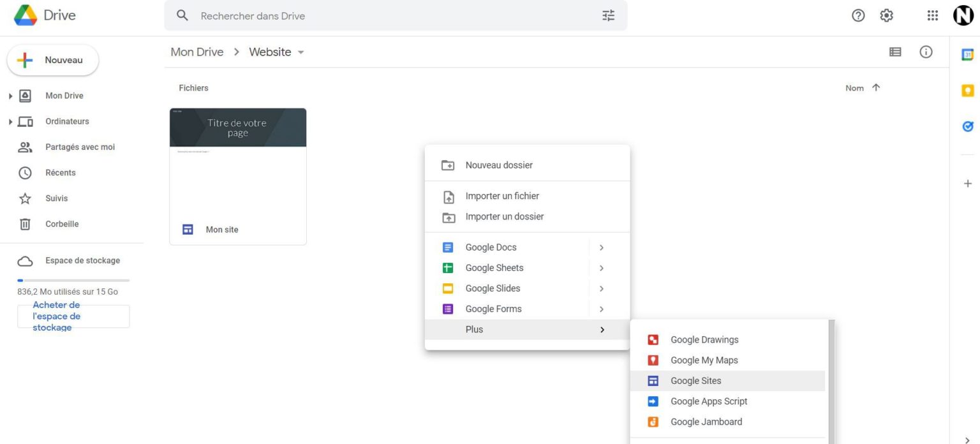The width and height of the screenshot is (980, 444).
Task: Go to Mon Drive breadcrumb
Action: point(197,52)
